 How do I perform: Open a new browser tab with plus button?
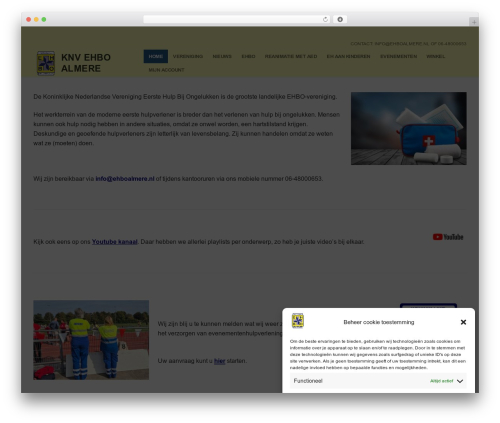[474, 22]
